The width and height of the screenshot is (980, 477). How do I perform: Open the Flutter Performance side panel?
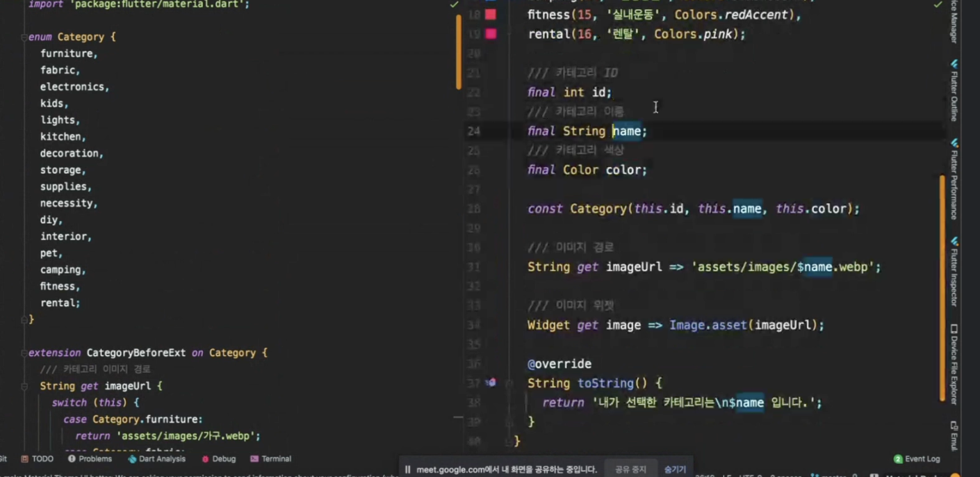tap(954, 179)
